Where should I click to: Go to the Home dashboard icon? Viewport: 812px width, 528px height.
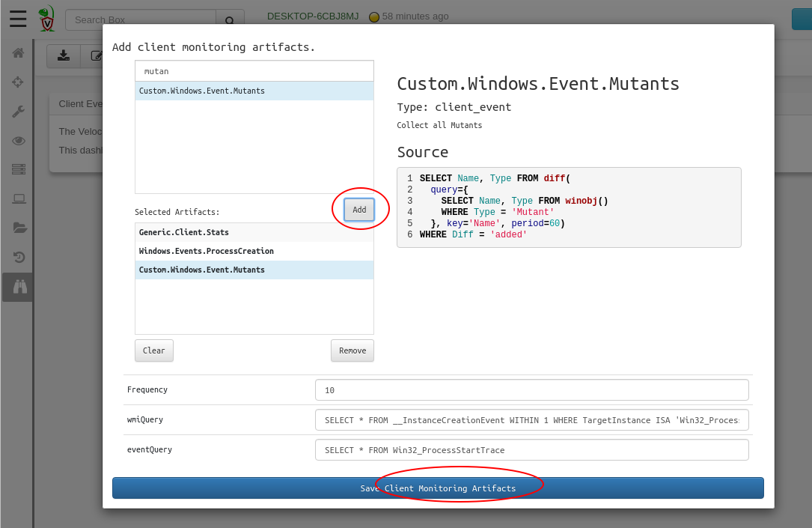18,53
